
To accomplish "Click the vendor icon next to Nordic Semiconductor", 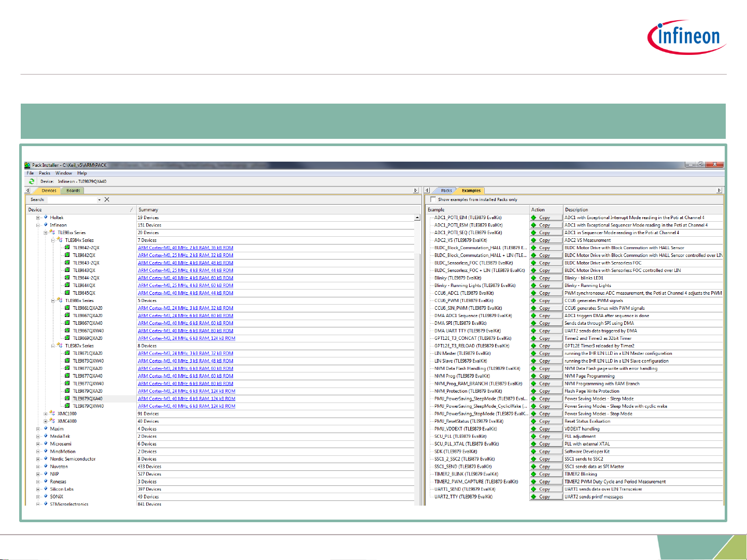I will point(46,458).
